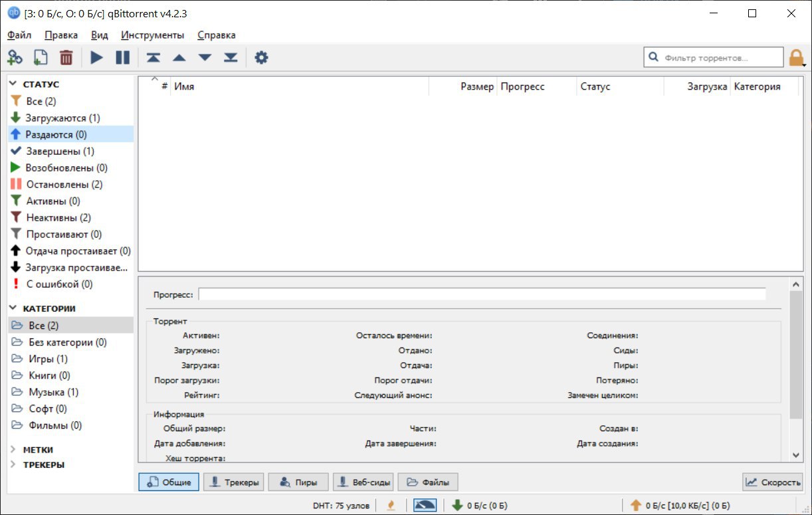This screenshot has width=812, height=515.
Task: Open the Файл menu
Action: click(x=20, y=35)
